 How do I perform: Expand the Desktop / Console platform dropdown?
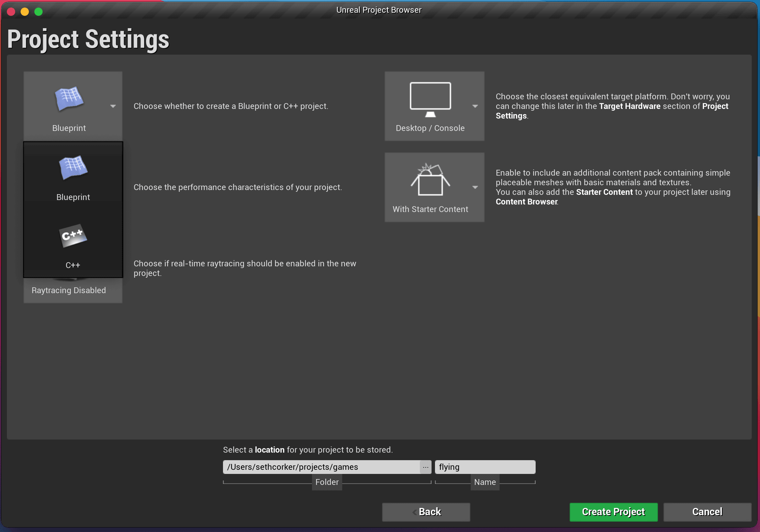[475, 106]
